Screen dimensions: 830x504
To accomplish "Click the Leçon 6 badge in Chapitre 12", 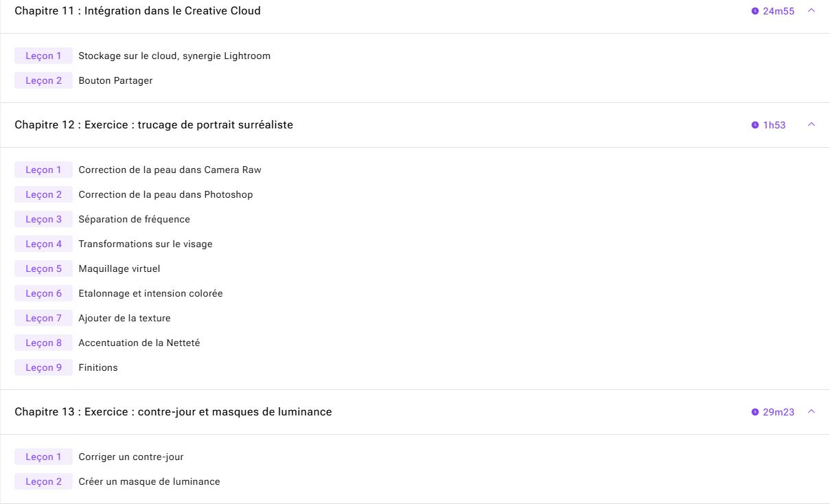I will tap(43, 293).
